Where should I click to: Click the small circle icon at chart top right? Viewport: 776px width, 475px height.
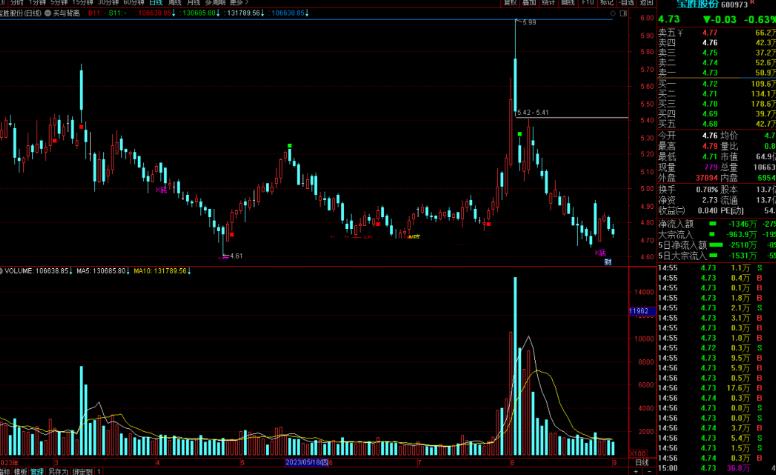[x=613, y=13]
